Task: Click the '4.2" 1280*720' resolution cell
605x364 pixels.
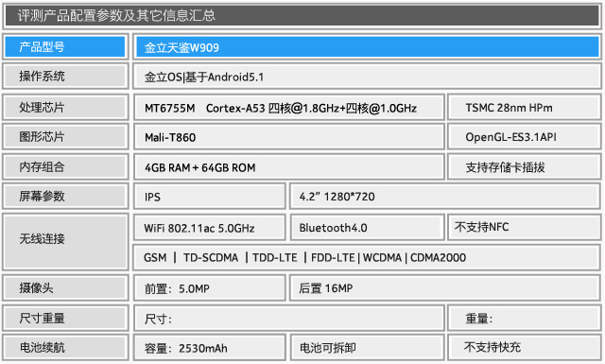Action: 445,196
